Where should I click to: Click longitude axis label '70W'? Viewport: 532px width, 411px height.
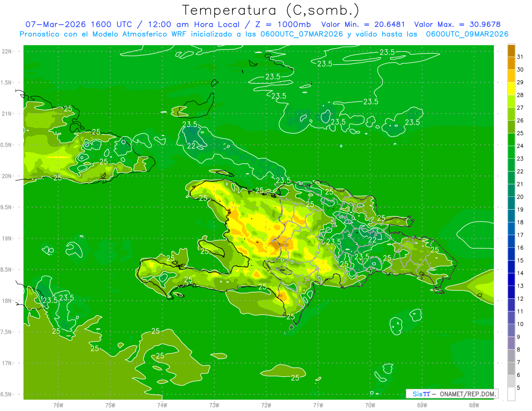370,405
